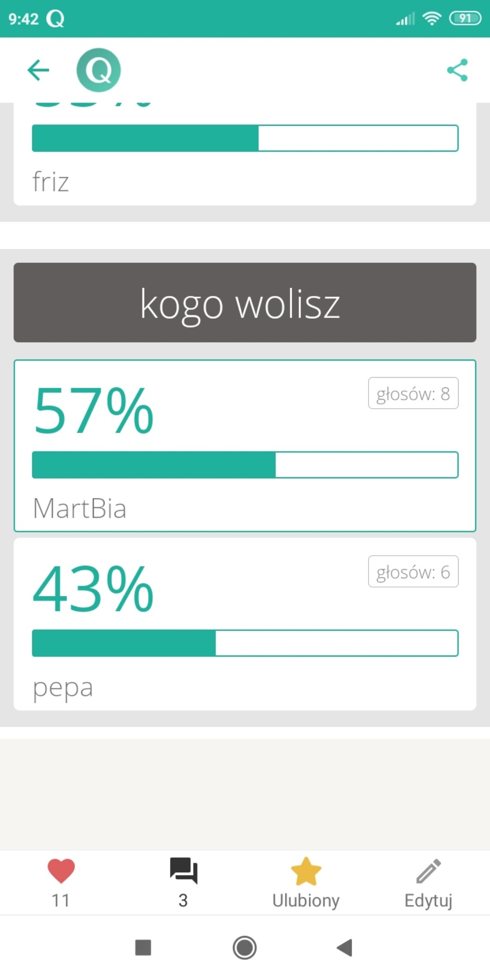Viewport: 490px width, 980px height.
Task: Open comments via the chat bubbles icon
Action: point(184,871)
